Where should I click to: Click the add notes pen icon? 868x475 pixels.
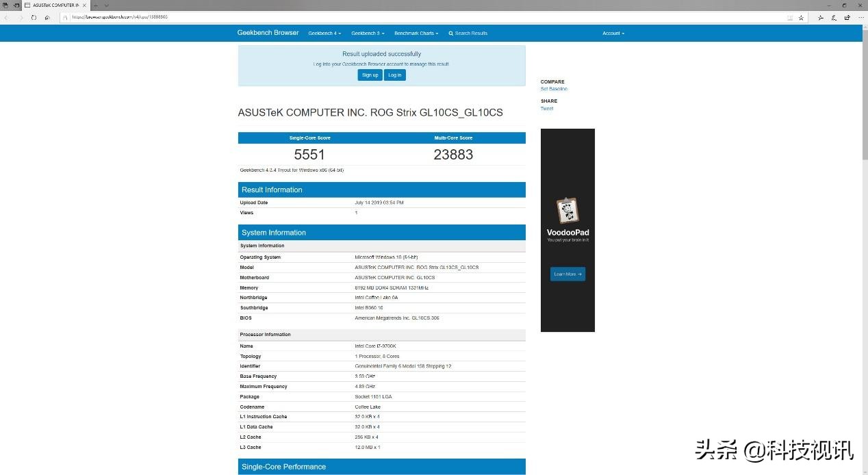[834, 18]
